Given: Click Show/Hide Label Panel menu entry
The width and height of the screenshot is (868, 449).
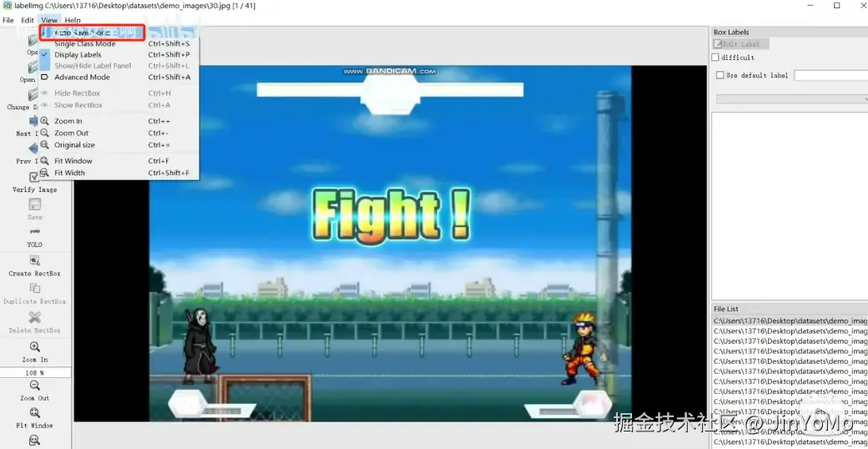Looking at the screenshot, I should (119, 65).
